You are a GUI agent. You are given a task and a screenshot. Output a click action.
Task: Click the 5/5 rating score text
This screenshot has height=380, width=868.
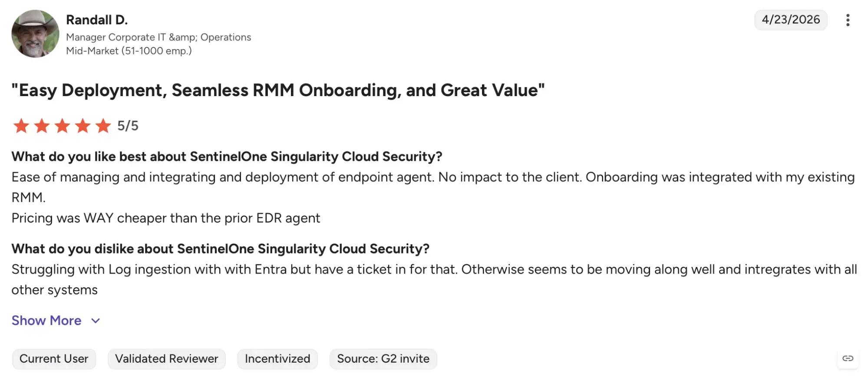[128, 126]
